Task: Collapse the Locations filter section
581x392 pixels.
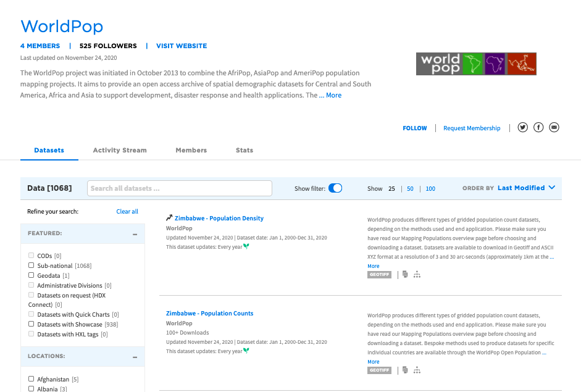Action: [x=135, y=357]
